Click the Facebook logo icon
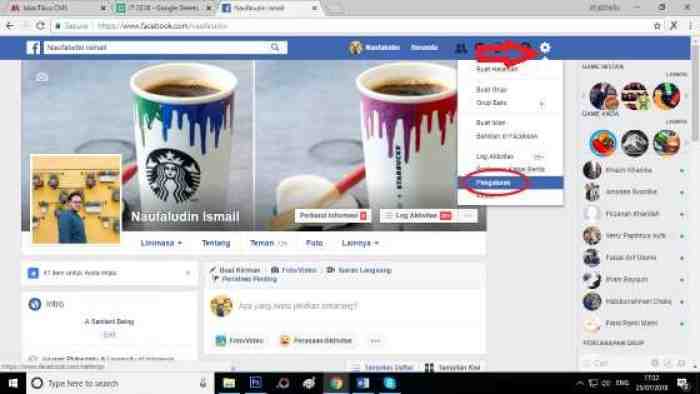This screenshot has height=394, width=700. pos(33,48)
